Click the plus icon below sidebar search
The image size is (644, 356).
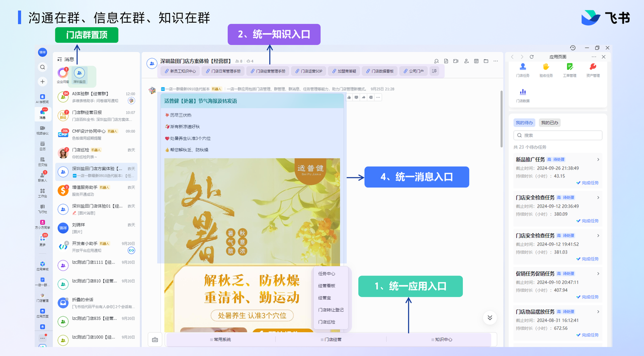coord(43,81)
